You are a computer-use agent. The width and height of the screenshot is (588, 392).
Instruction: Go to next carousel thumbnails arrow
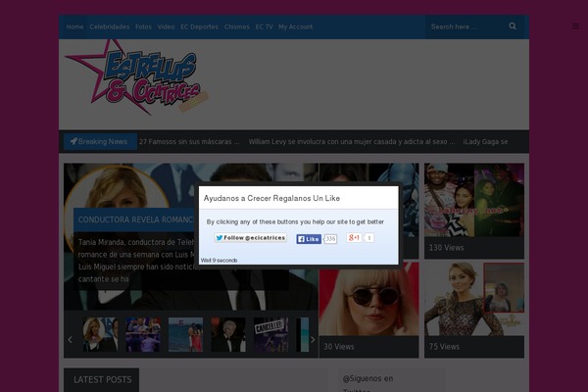(313, 340)
